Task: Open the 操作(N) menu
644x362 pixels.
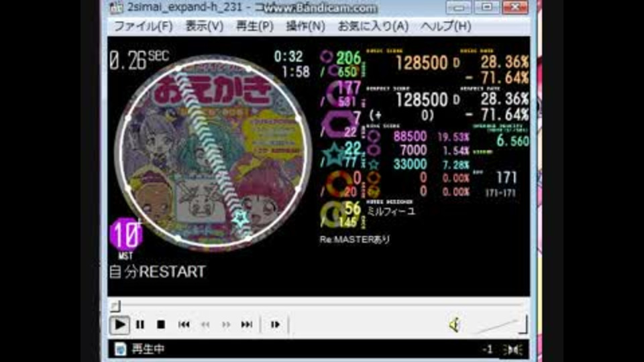Action: point(306,26)
